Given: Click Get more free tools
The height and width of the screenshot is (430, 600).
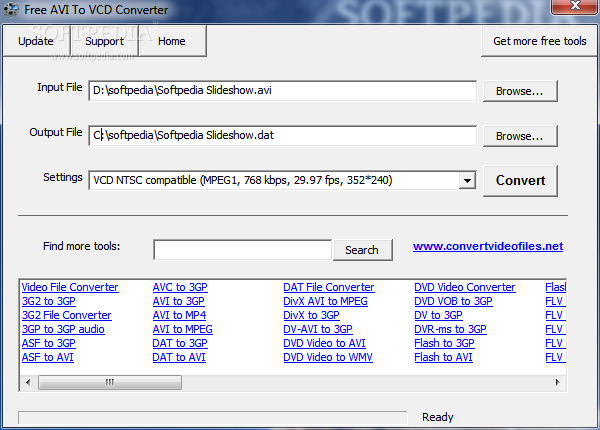Looking at the screenshot, I should 540,41.
